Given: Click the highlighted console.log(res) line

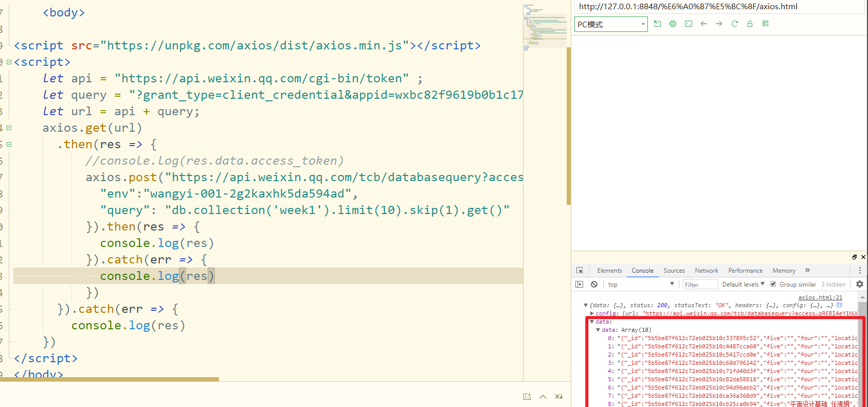Looking at the screenshot, I should point(268,276).
